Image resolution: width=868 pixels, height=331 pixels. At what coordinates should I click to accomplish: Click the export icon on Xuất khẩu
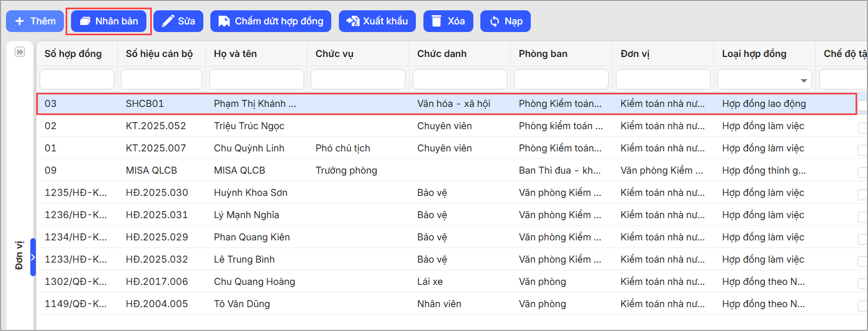[x=352, y=21]
